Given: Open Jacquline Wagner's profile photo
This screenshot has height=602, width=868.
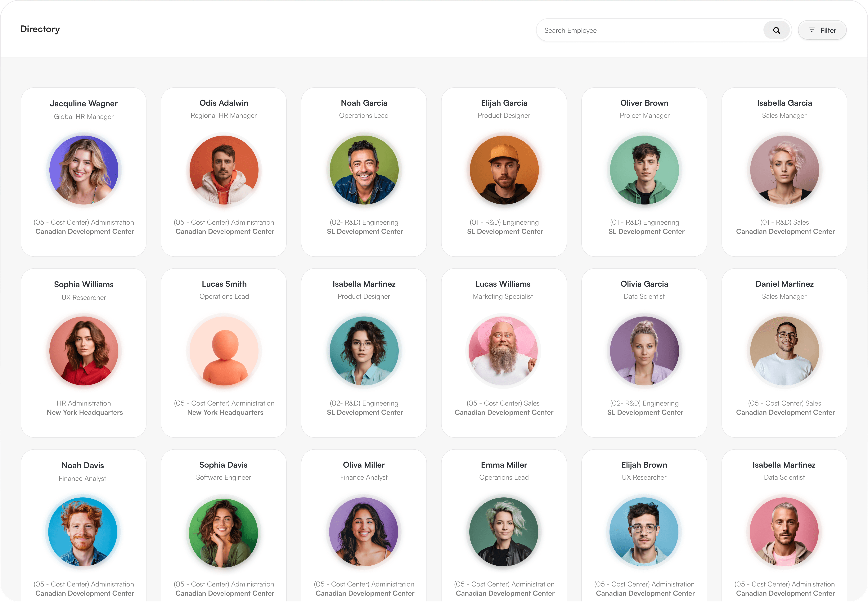Looking at the screenshot, I should tap(84, 170).
